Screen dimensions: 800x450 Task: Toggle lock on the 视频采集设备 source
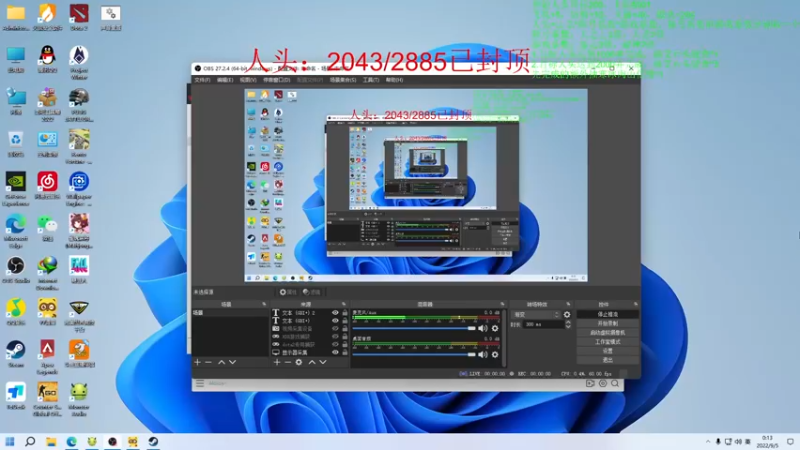point(345,329)
